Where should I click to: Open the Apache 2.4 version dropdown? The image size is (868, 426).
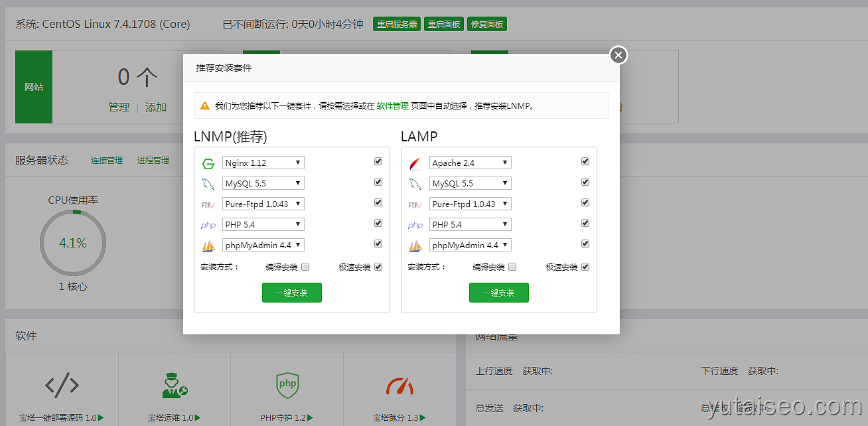(470, 163)
